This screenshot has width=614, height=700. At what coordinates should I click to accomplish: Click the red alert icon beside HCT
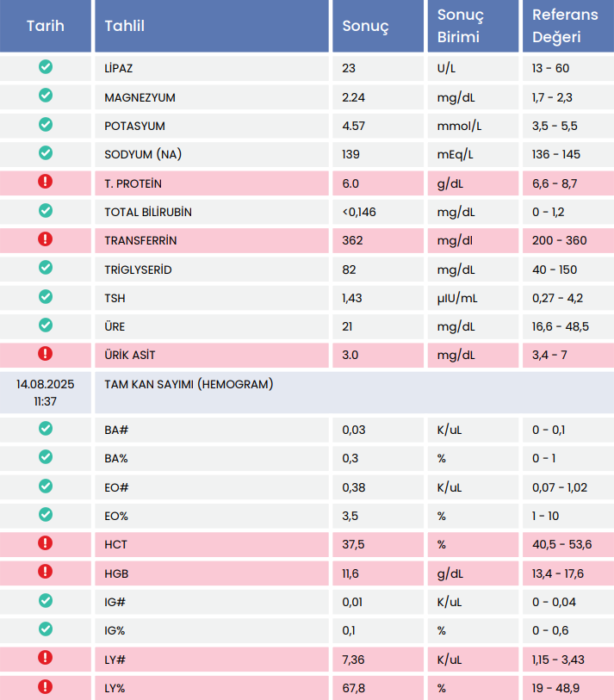(46, 543)
